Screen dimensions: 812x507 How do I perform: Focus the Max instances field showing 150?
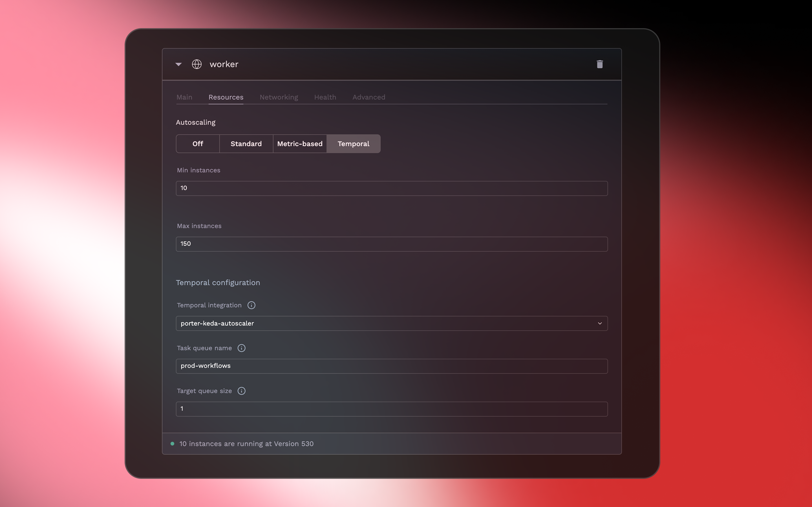coord(391,244)
